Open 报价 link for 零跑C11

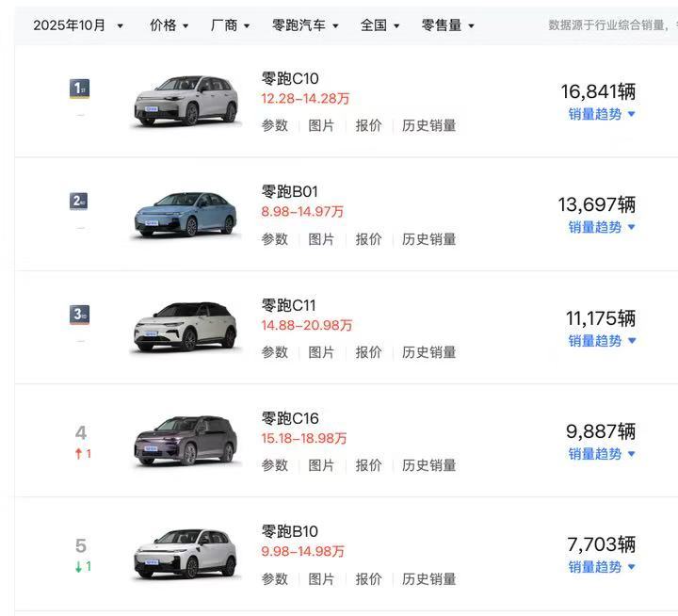tap(368, 352)
